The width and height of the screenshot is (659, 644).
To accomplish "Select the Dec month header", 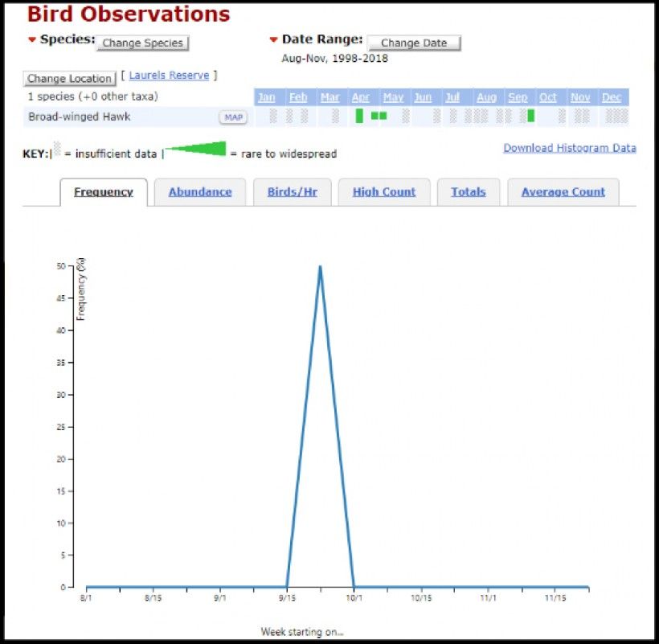I will (611, 97).
